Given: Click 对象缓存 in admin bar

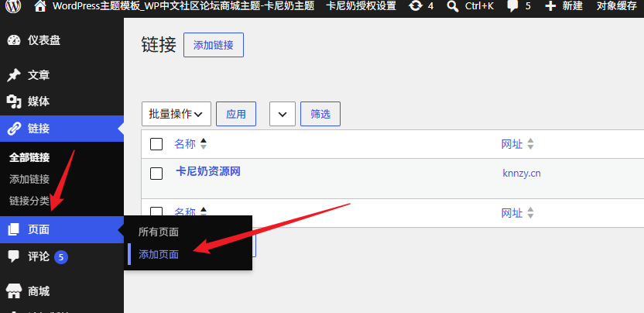Looking at the screenshot, I should [x=616, y=5].
